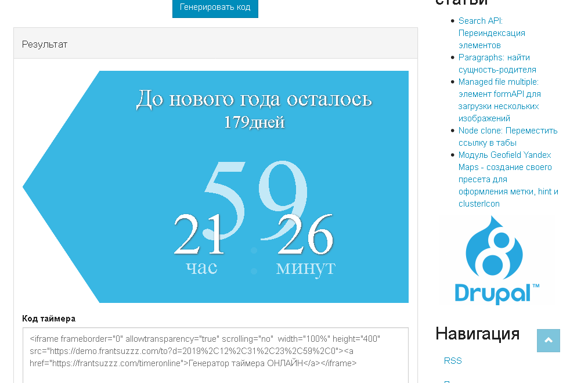This screenshot has width=588, height=383.
Task: Open the 'Node clone: Переместить ссылку' article
Action: coord(507,136)
